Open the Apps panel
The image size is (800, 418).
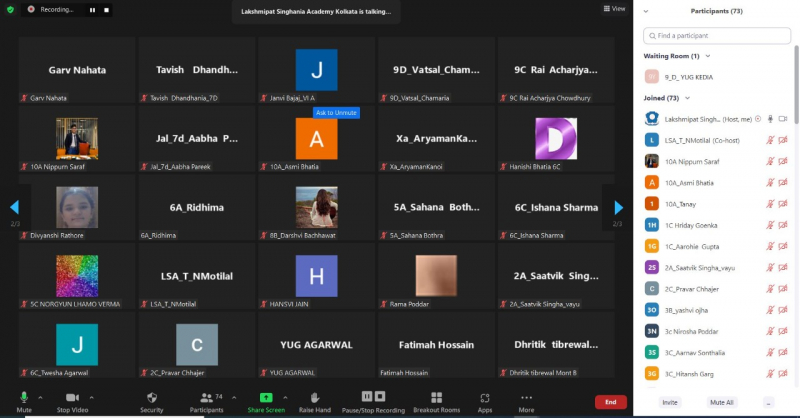click(485, 397)
